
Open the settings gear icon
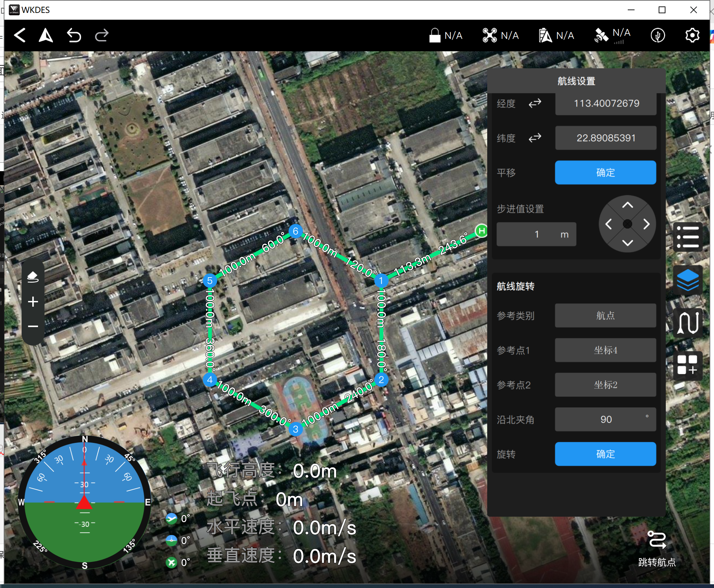pyautogui.click(x=692, y=35)
